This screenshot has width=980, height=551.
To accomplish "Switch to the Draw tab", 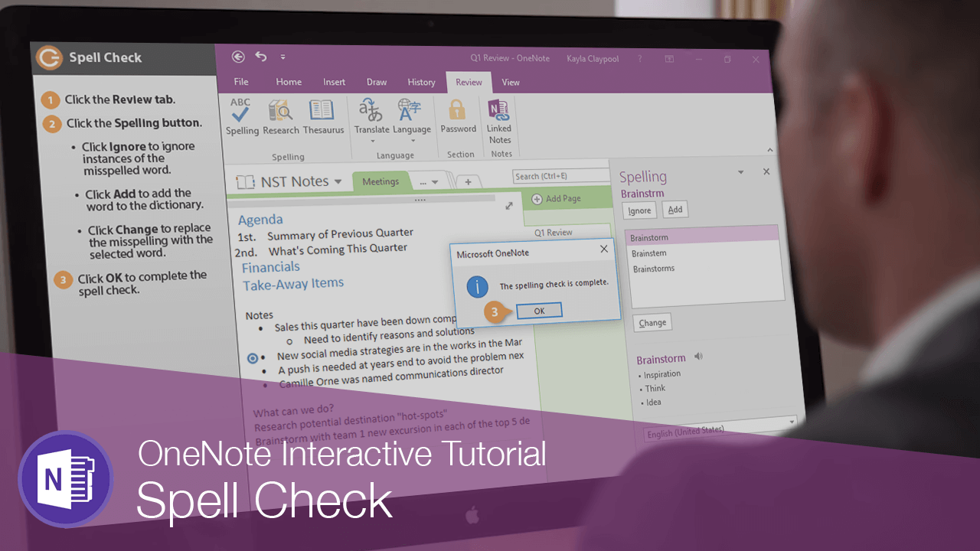I will click(x=377, y=82).
